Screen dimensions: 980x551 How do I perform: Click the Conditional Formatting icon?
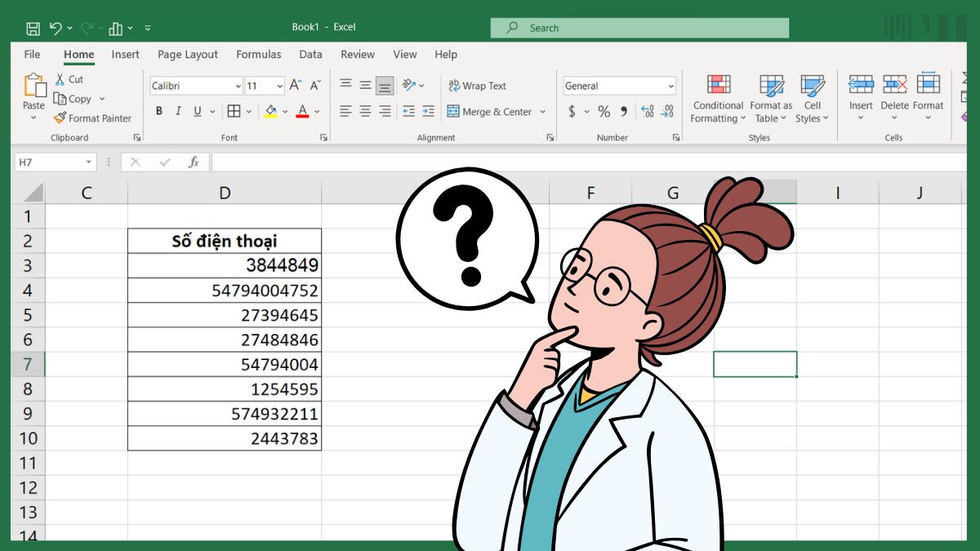[x=718, y=86]
